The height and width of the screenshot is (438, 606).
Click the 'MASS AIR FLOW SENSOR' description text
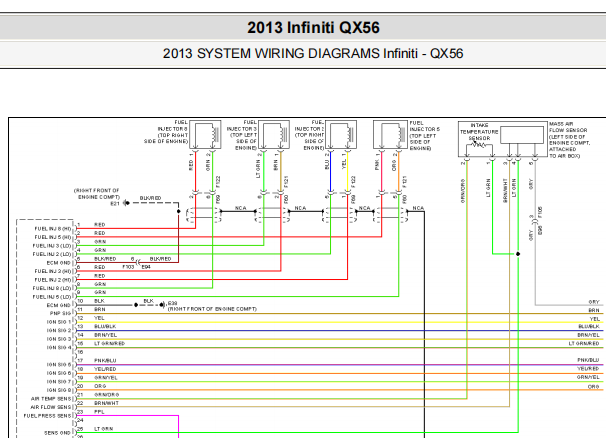click(570, 140)
